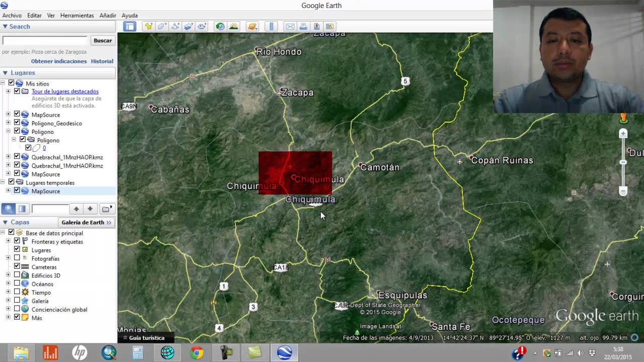Open the Editar menu
The image size is (644, 362).
point(34,16)
